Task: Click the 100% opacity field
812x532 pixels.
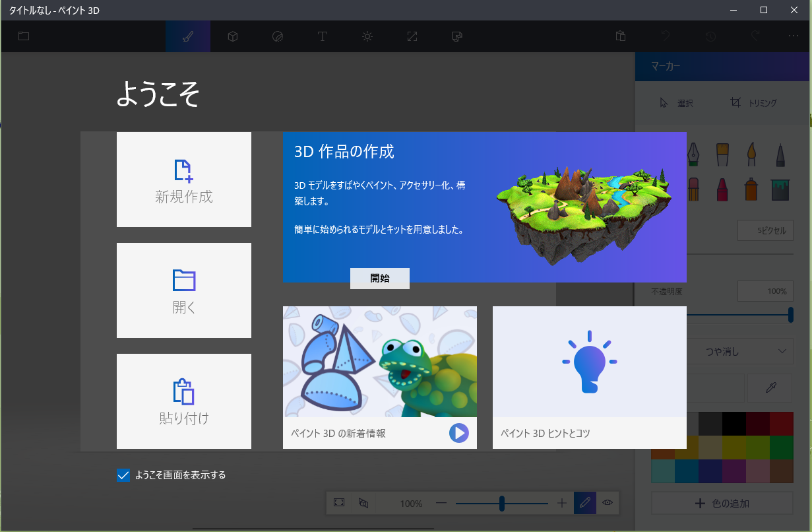Action: point(766,291)
